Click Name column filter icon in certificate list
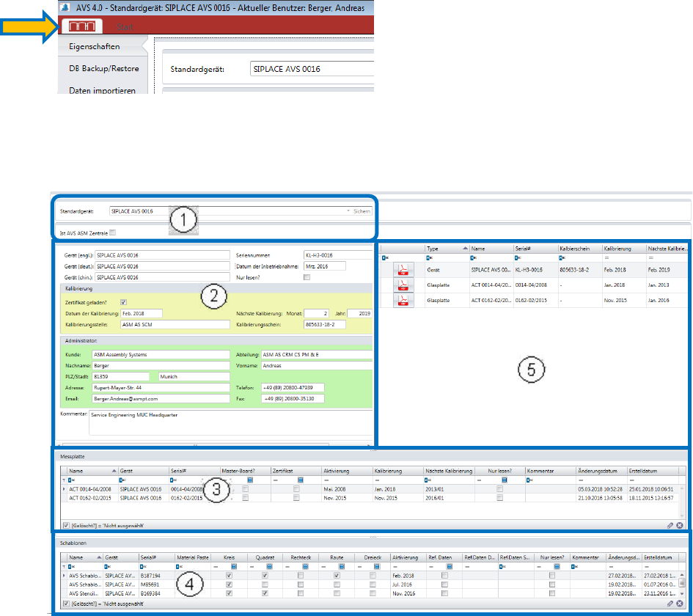693x616 pixels. (473, 257)
